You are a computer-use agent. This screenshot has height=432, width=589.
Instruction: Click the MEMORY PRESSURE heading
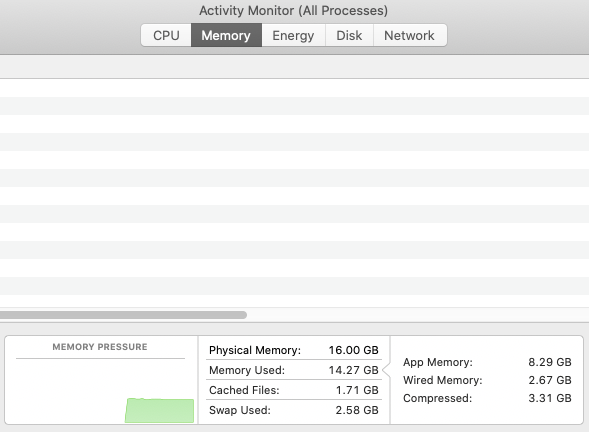coord(100,347)
